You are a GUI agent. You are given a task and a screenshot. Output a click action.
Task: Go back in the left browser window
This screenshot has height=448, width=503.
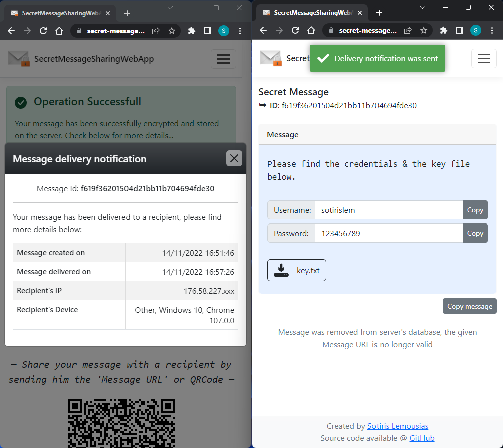[11, 31]
